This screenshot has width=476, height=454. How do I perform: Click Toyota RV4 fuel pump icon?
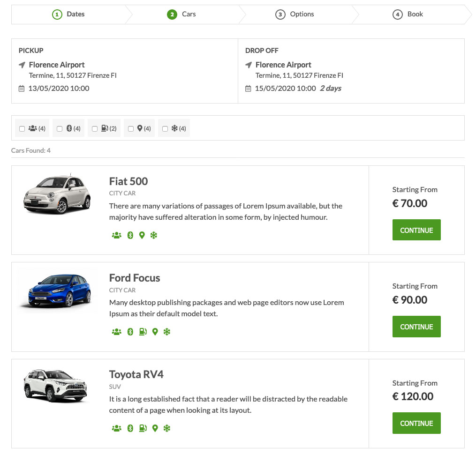point(143,428)
